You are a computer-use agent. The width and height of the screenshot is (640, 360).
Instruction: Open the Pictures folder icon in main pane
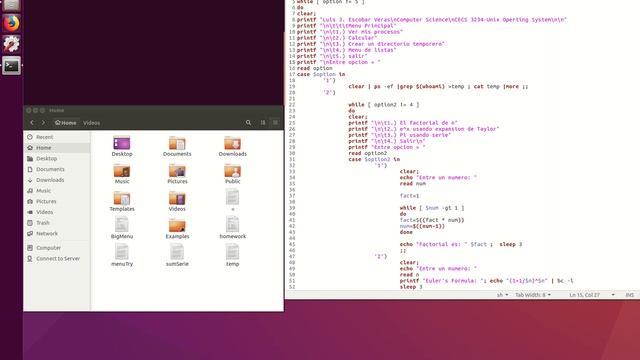coord(177,174)
